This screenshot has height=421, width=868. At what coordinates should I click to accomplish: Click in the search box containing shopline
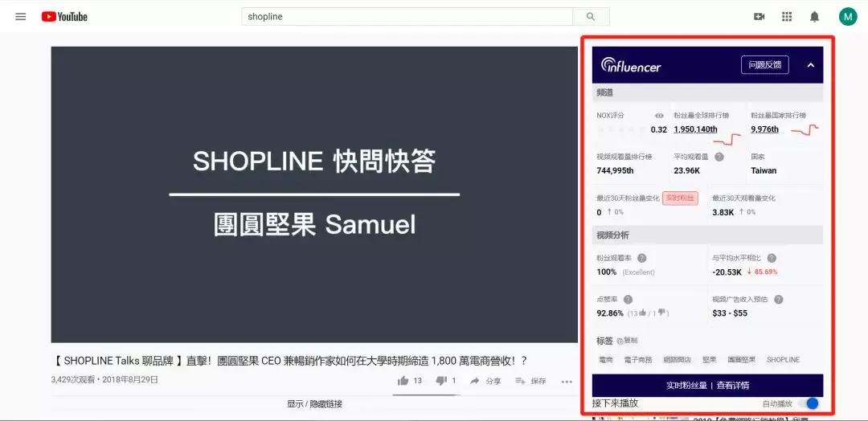coord(407,17)
